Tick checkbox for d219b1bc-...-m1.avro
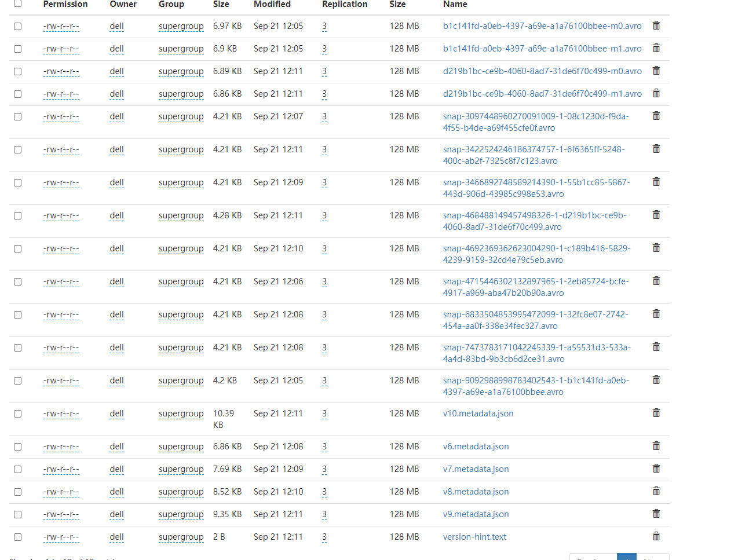 coord(18,94)
